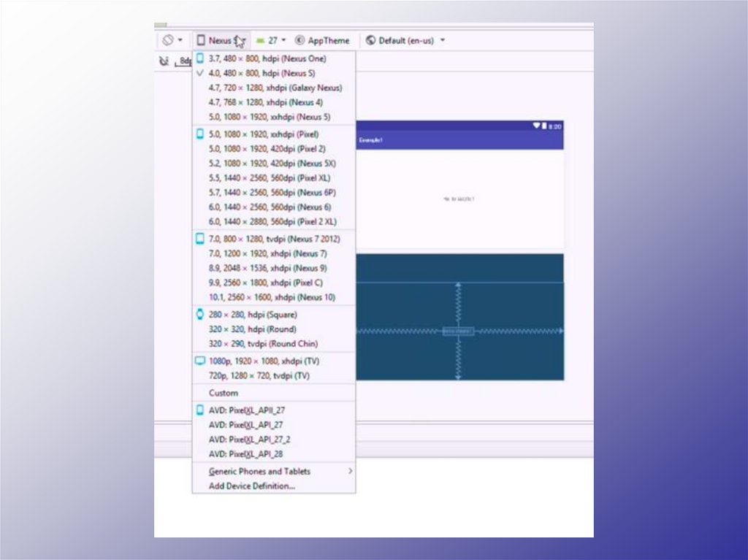Click the watch icon beside Square entry
748x560 pixels.
pos(200,315)
